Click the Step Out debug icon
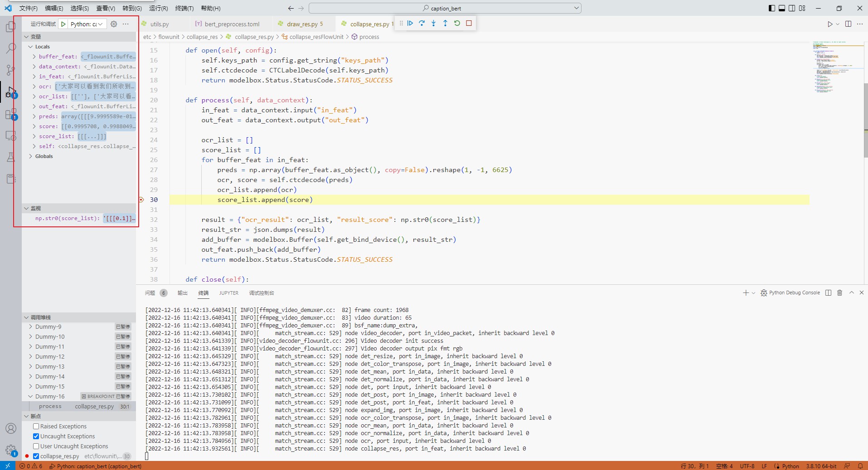The width and height of the screenshot is (868, 470). click(445, 23)
